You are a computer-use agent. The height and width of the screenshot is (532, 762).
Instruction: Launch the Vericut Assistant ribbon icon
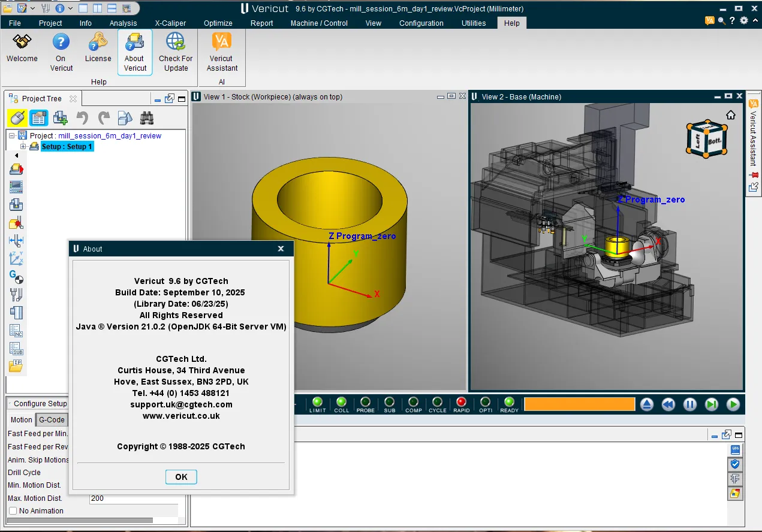[222, 42]
